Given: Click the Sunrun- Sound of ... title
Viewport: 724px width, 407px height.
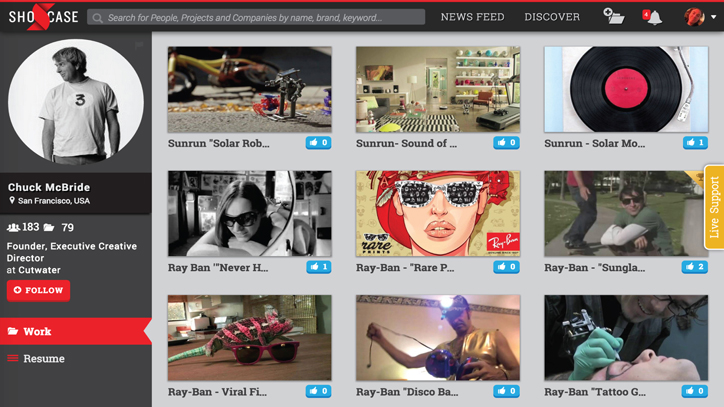Looking at the screenshot, I should click(406, 143).
